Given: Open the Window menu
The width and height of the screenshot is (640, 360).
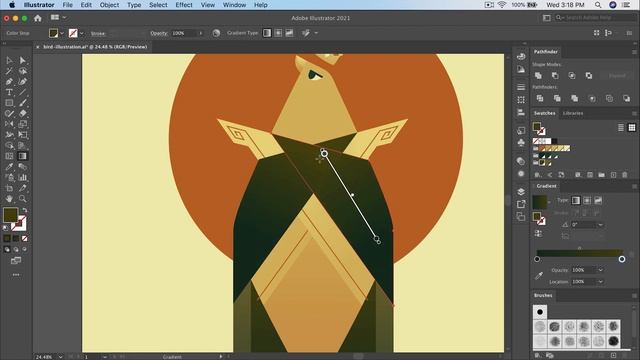Looking at the screenshot, I should click(234, 5).
